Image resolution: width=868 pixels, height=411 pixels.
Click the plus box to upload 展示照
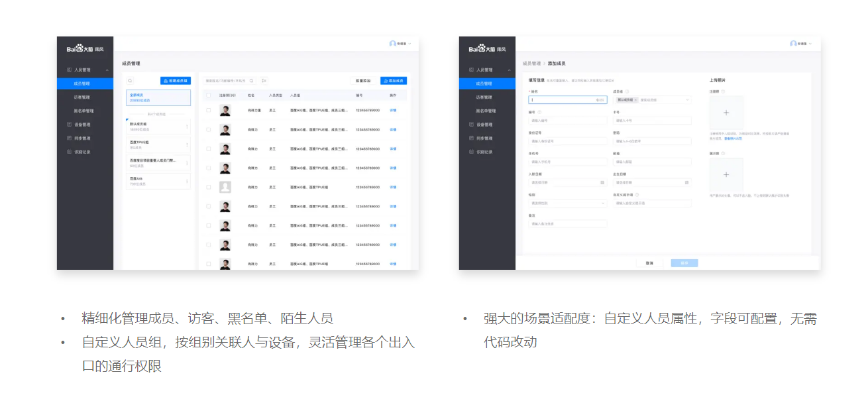(x=726, y=174)
